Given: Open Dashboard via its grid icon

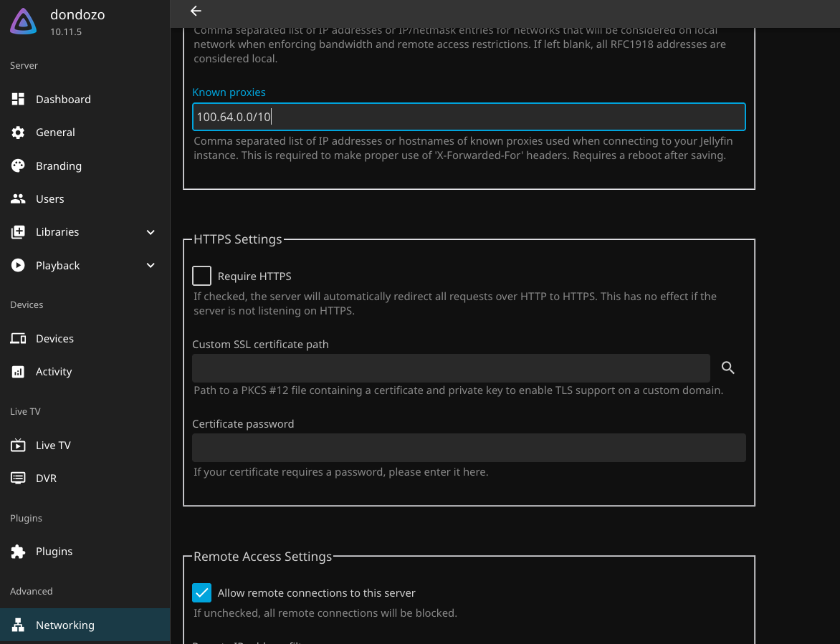Looking at the screenshot, I should (x=18, y=100).
